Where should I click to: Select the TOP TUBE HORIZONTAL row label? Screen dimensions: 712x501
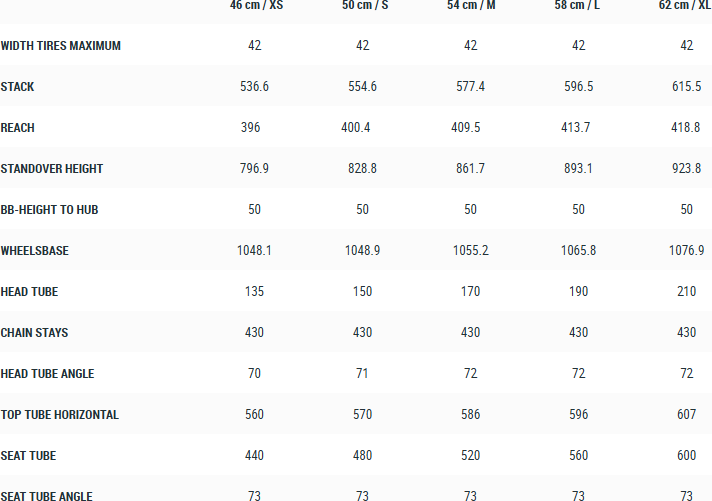60,415
